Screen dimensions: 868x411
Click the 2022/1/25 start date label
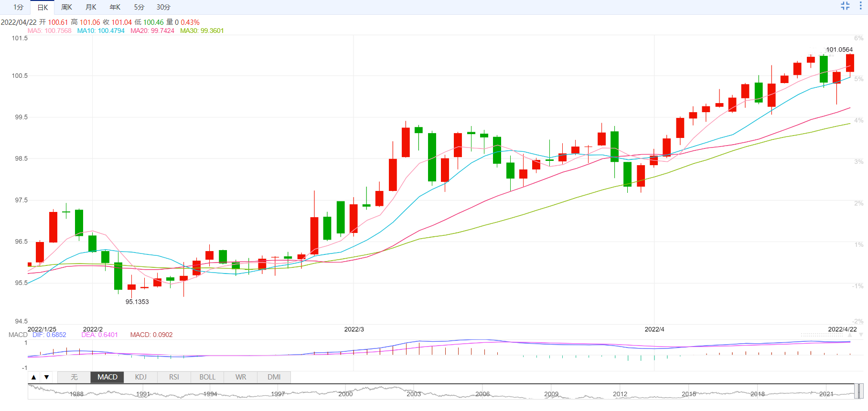pos(42,329)
